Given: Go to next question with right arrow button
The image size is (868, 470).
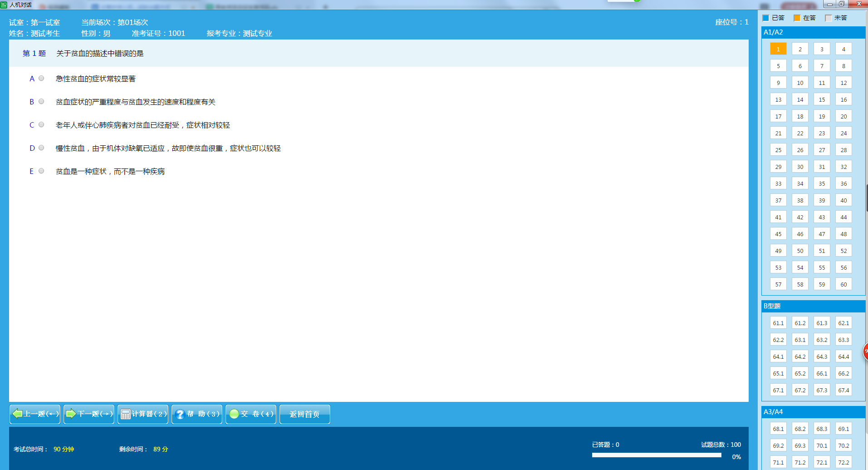Looking at the screenshot, I should pos(89,414).
